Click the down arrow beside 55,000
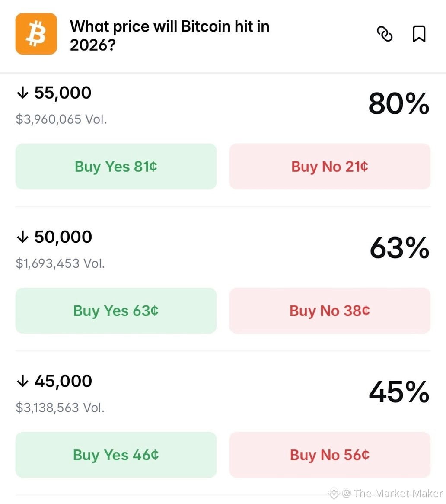Screen dimensions: 446x504 pyautogui.click(x=22, y=93)
